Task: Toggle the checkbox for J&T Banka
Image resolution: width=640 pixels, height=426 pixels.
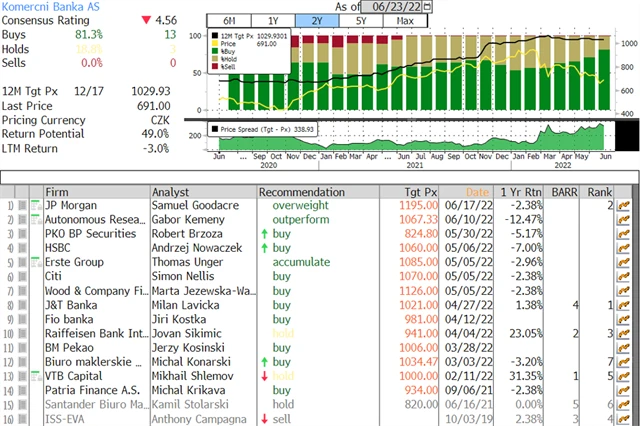Action: coord(23,304)
